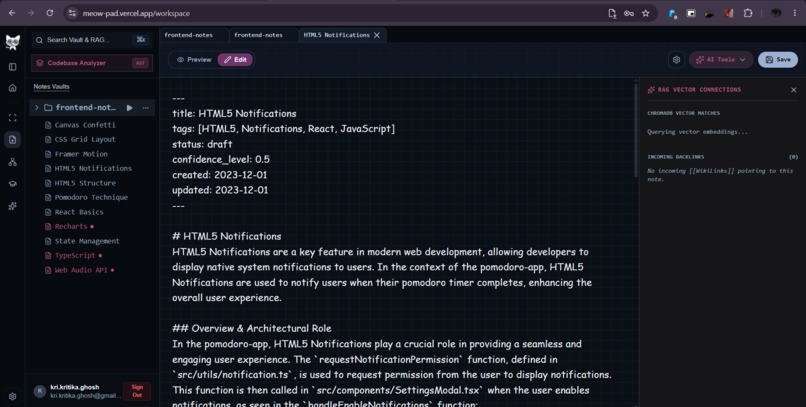Open the AI Tools dropdown
Screen dimensions: 806x407
pos(721,60)
